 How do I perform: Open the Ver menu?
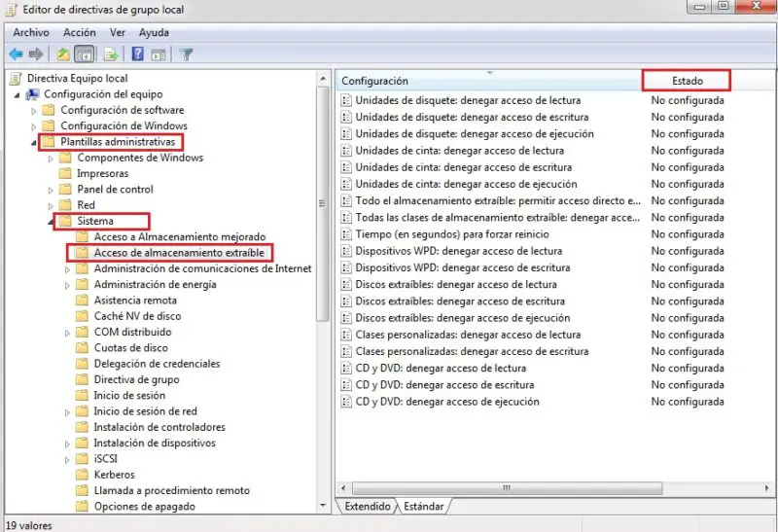[118, 33]
